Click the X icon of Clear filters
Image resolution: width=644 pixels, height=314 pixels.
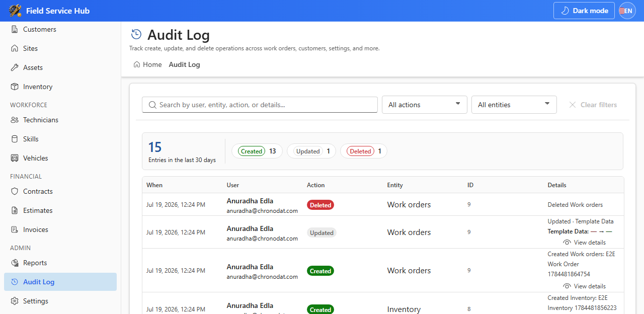point(573,105)
